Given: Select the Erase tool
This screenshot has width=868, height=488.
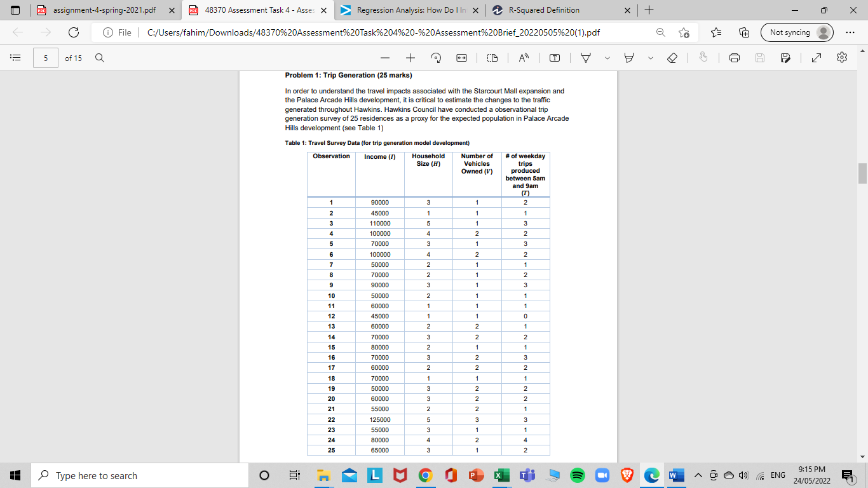Looking at the screenshot, I should 673,58.
